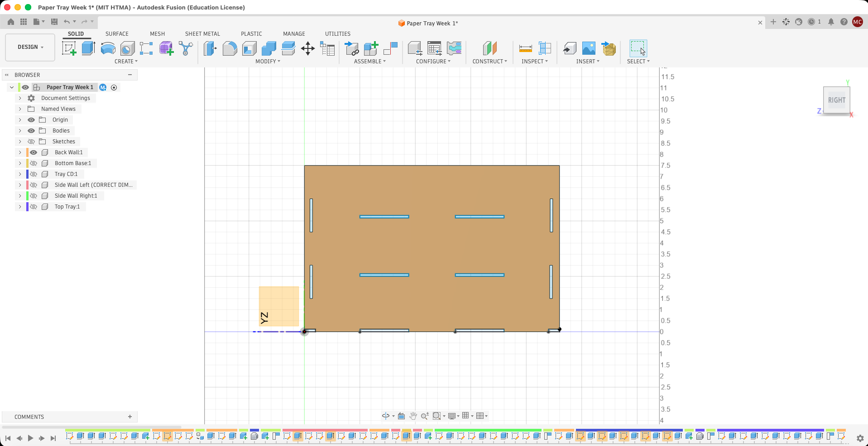Image resolution: width=868 pixels, height=446 pixels.
Task: Activate the window Select tool
Action: [x=638, y=48]
